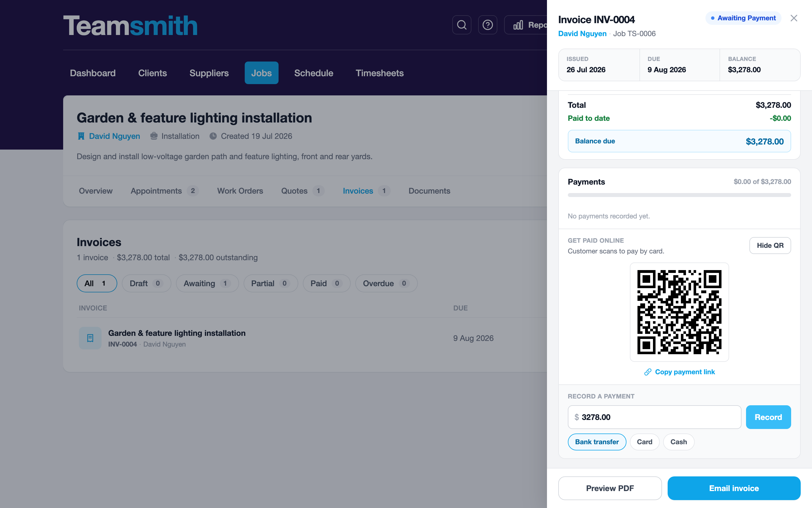Click the Hide QR button

770,246
